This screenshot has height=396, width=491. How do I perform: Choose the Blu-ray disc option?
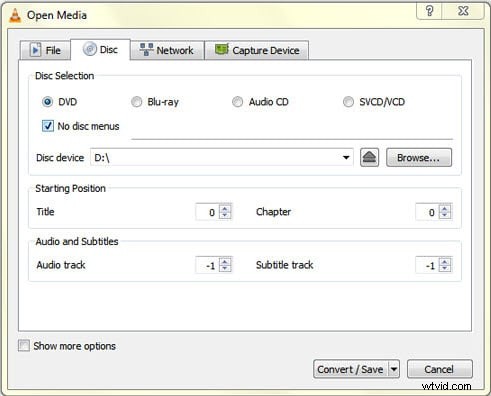click(x=136, y=102)
